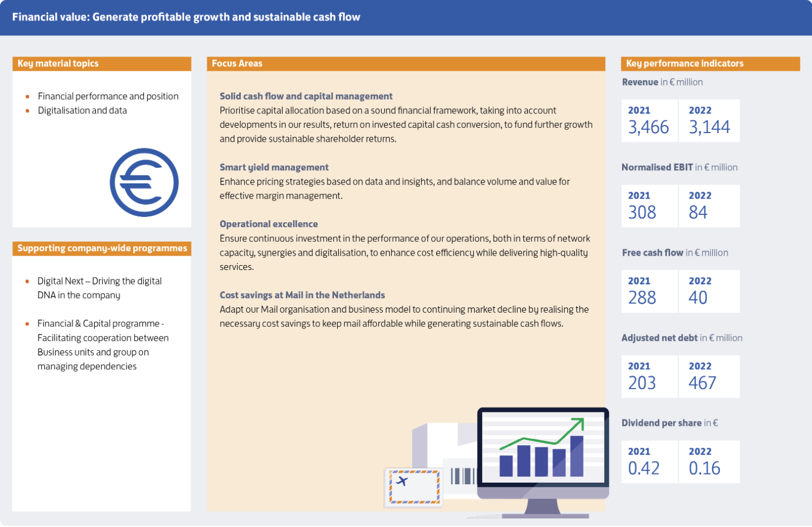Select the Supporting company-wide programmes header
812x527 pixels.
(102, 248)
